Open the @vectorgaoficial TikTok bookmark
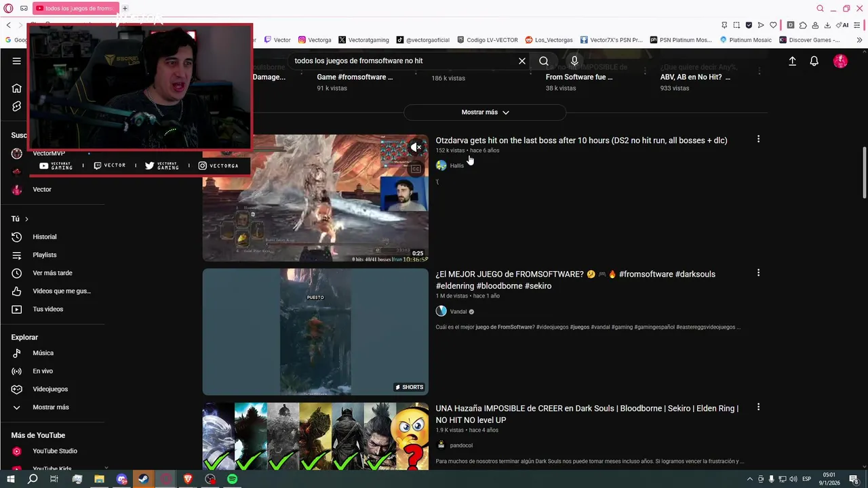Viewport: 868px width, 488px height. 422,40
